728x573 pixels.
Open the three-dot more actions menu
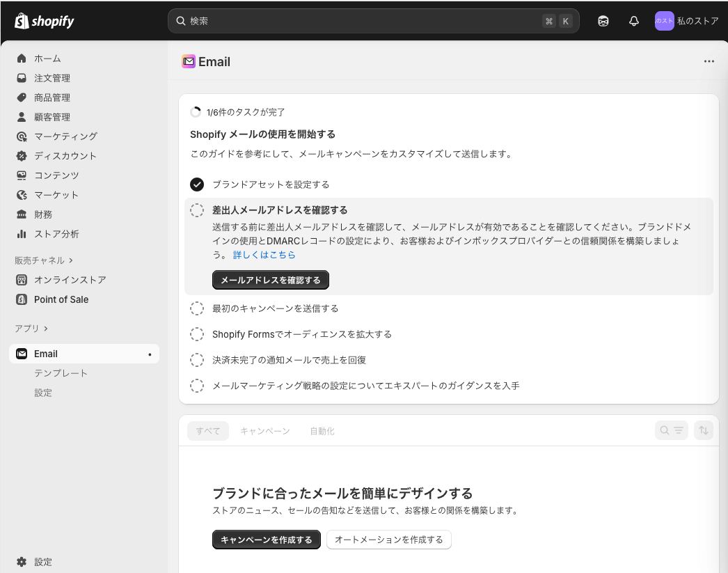pos(709,61)
